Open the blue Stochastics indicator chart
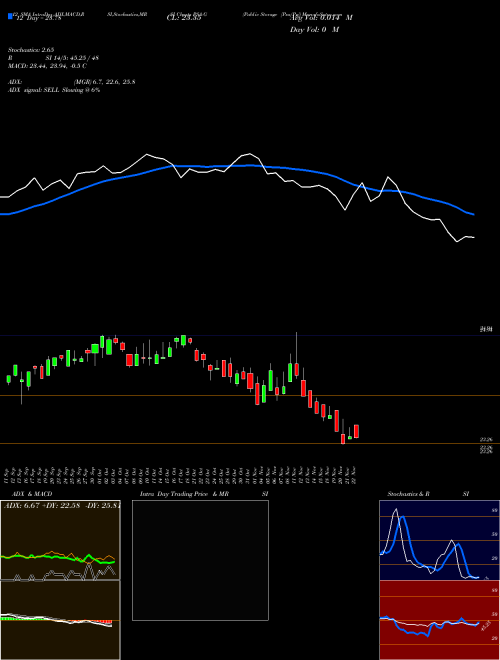The width and height of the screenshot is (500, 660). [x=439, y=540]
